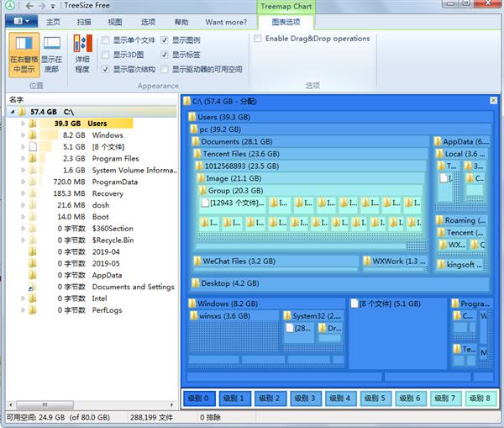Click the Boot folder icon in tree
Screen dimensions: 504x428
coord(33,217)
